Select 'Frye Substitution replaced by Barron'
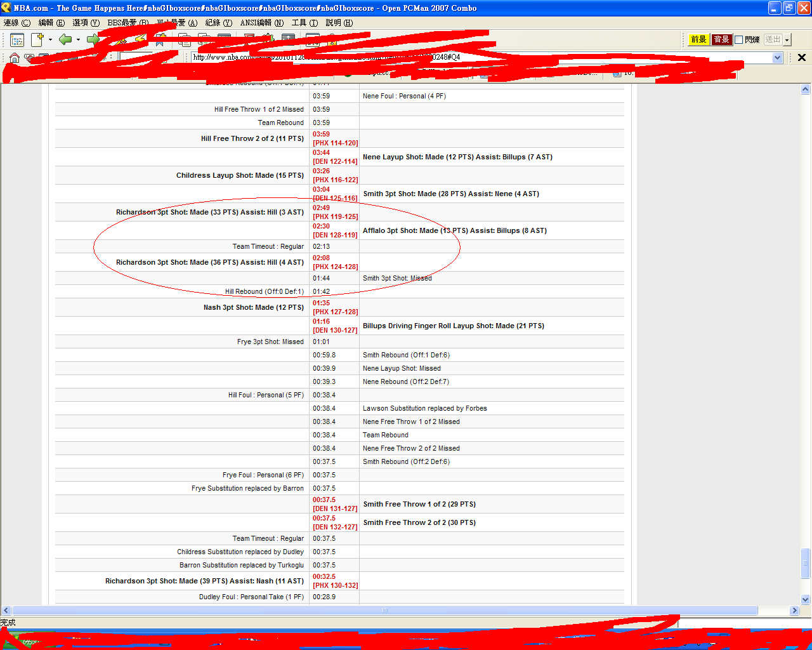This screenshot has height=650, width=812. pyautogui.click(x=248, y=489)
